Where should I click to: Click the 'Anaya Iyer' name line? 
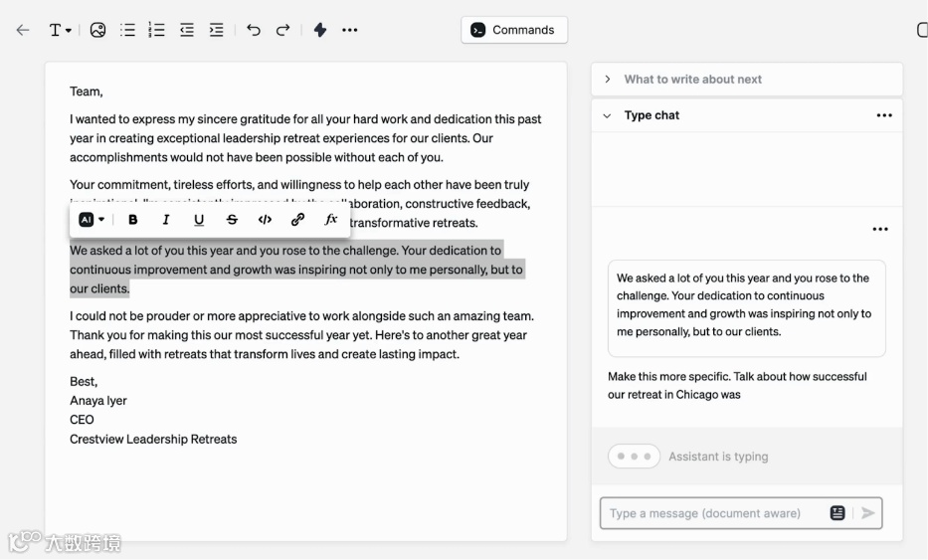click(98, 401)
